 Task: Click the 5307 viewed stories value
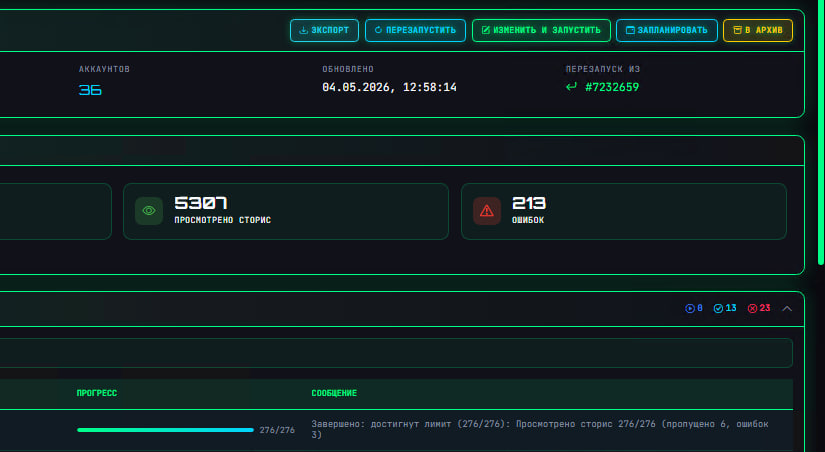coord(200,203)
